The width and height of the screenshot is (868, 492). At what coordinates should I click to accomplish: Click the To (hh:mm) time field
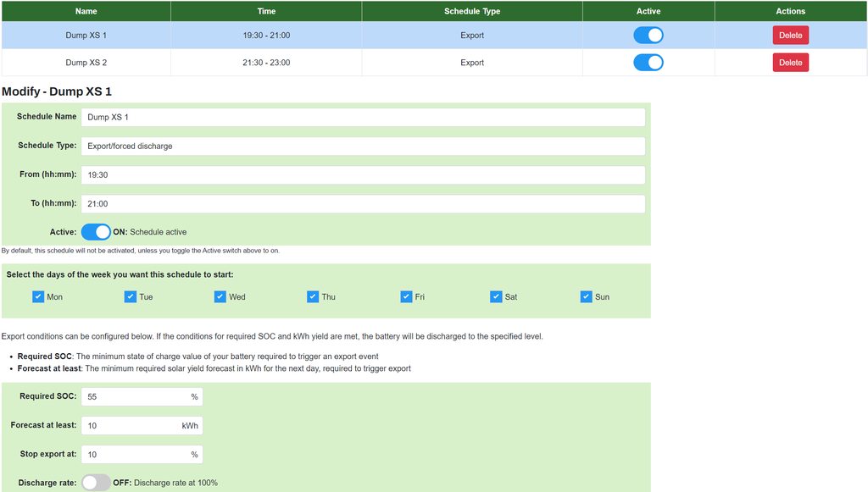coord(363,204)
